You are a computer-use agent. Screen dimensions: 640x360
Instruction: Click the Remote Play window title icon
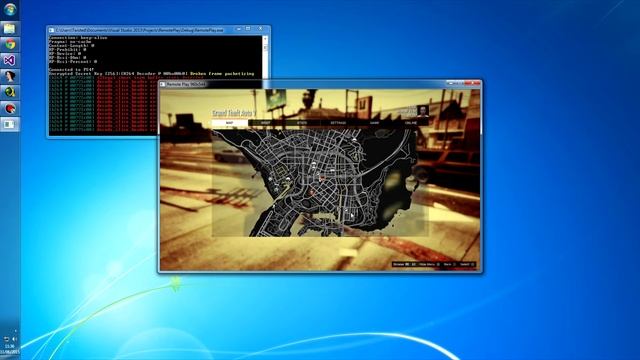point(162,84)
